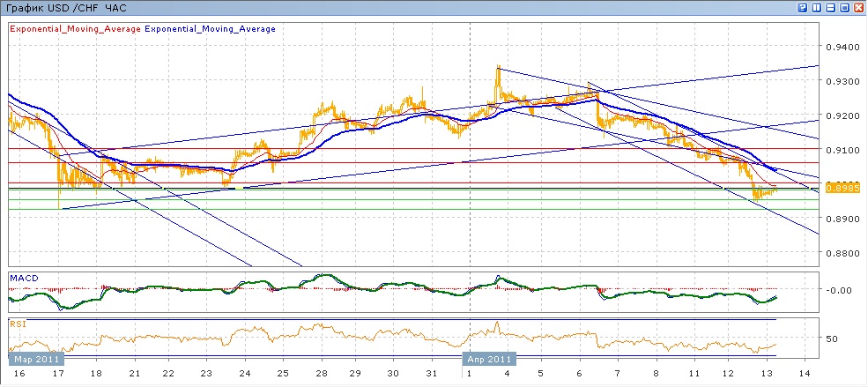Screen dimensions: 868x387
Task: Click the vertical split layout icon
Action: 816,7
